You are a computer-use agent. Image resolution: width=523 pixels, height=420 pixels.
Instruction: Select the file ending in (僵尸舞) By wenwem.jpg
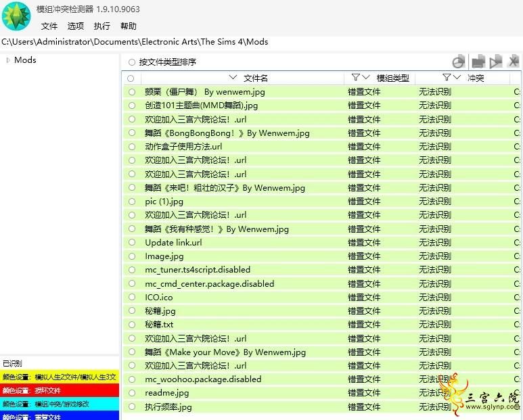point(205,92)
